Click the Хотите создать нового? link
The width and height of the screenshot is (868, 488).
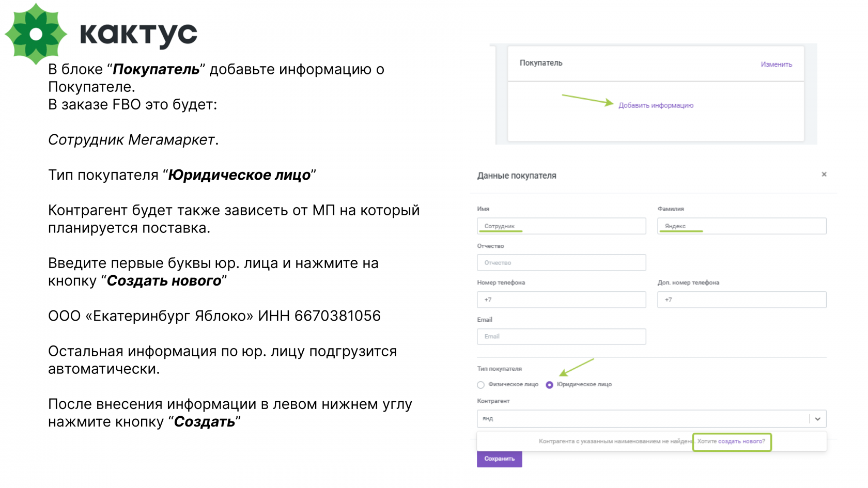tap(731, 442)
